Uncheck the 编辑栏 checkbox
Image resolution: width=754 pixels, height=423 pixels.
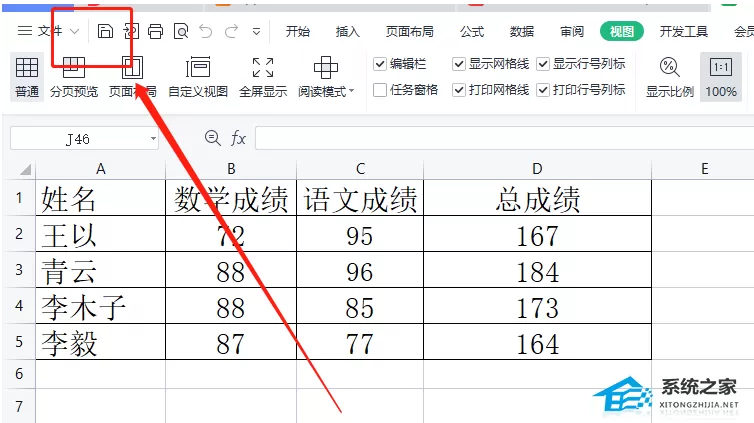(x=380, y=64)
